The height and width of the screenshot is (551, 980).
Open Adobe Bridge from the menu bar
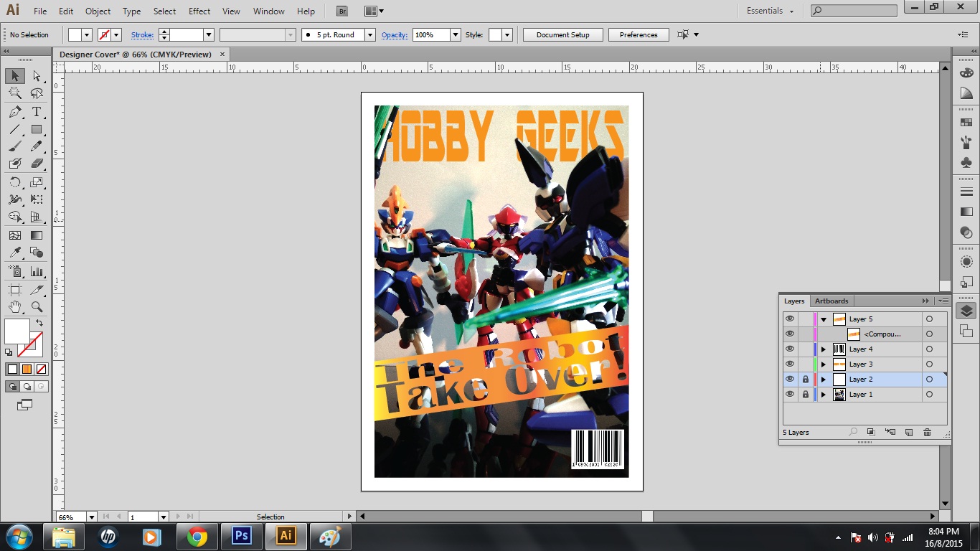pos(342,11)
